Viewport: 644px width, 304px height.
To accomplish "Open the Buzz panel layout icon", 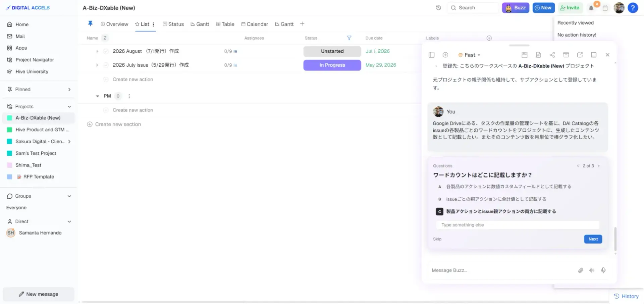I will pos(525,55).
